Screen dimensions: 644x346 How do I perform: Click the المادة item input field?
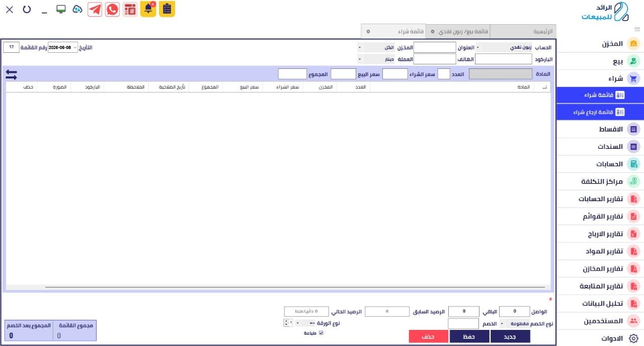(x=501, y=74)
